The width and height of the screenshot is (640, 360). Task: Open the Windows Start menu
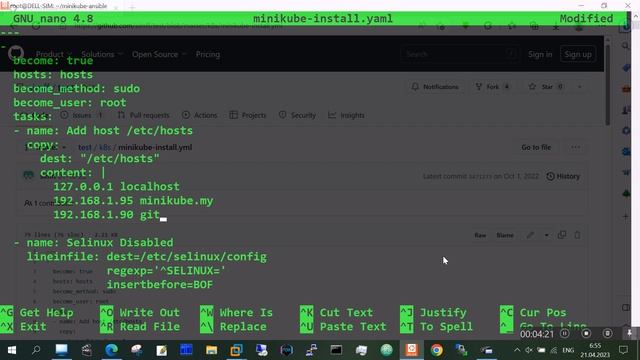coord(11,350)
